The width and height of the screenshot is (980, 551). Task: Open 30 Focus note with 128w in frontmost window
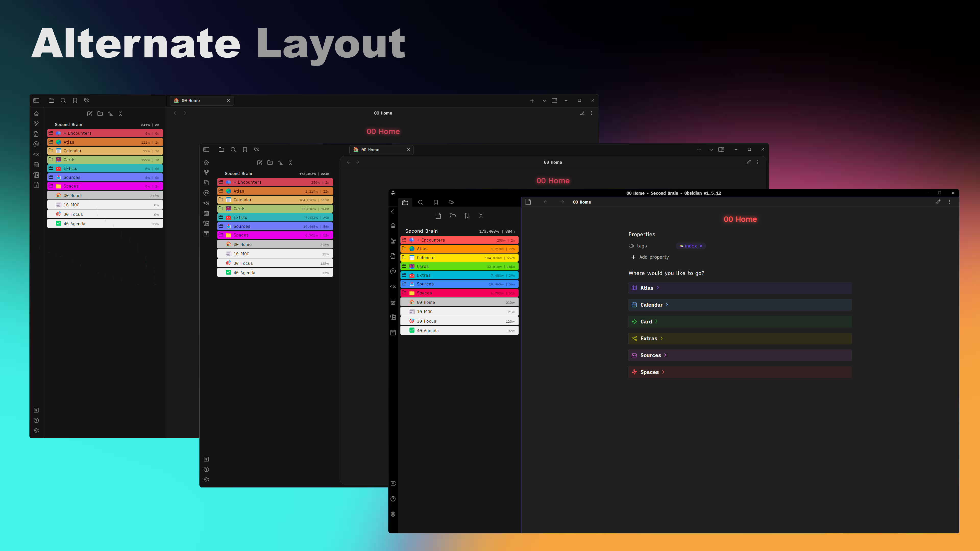[459, 321]
